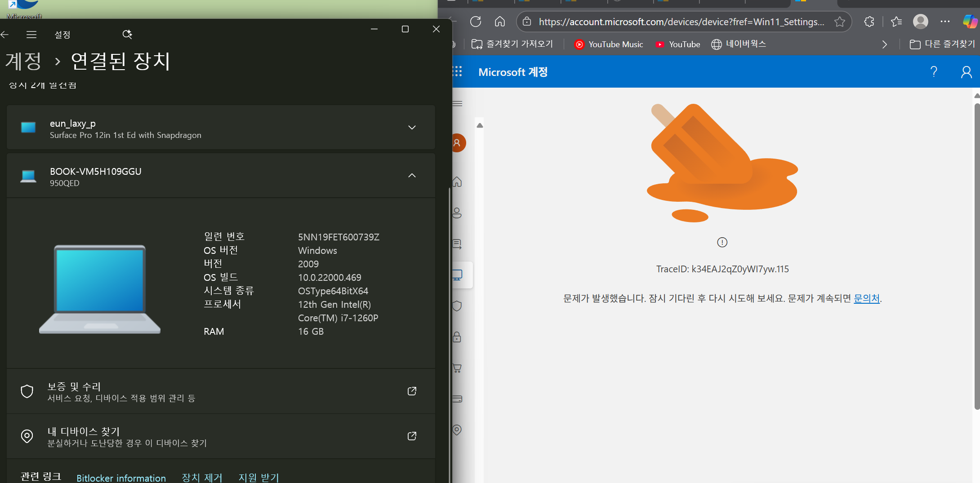Select OS build value 10.0.22000.469

330,278
